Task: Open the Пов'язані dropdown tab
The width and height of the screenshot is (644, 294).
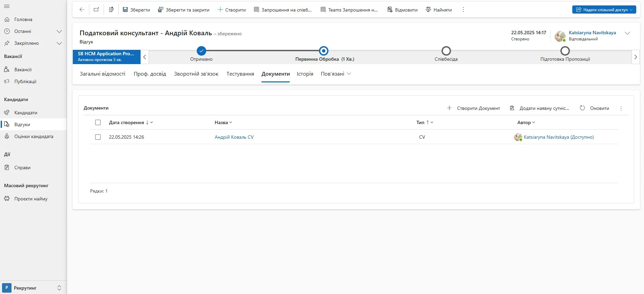Action: click(336, 74)
